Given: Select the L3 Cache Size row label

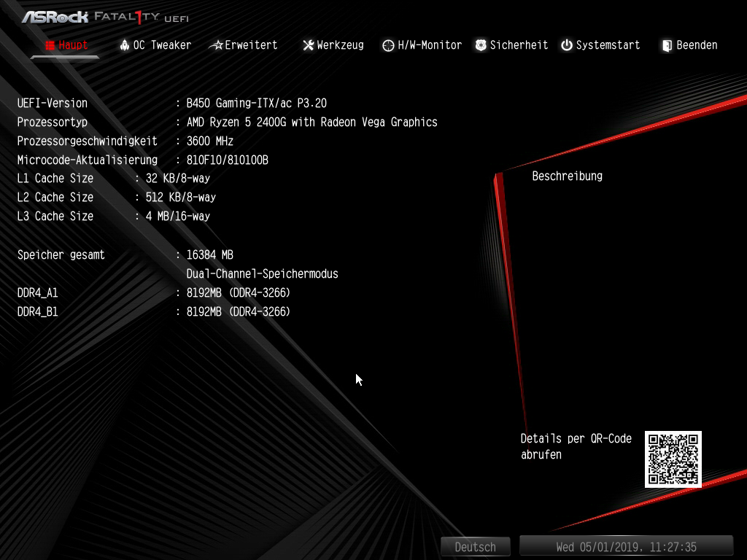Looking at the screenshot, I should point(55,217).
